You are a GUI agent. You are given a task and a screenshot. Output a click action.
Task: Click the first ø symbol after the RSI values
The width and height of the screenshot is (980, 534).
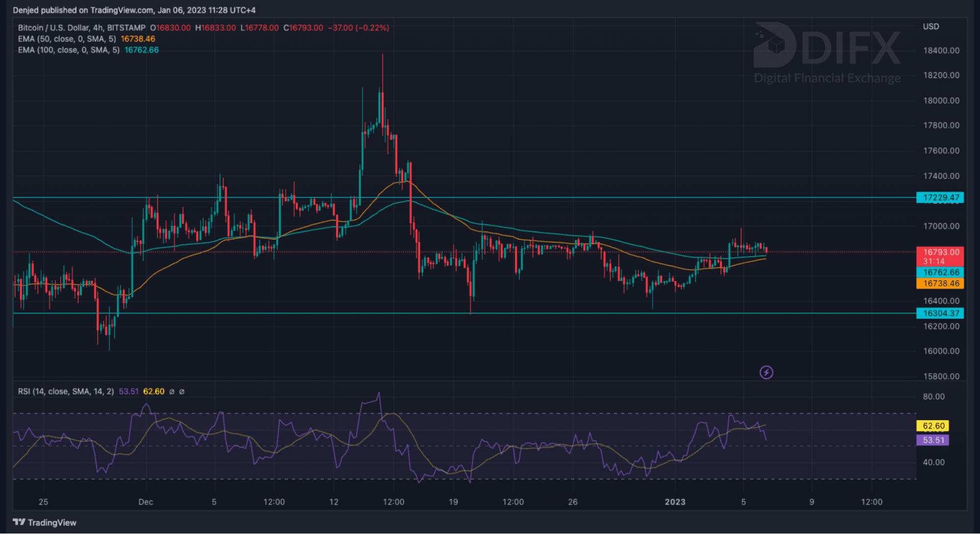[x=172, y=392]
